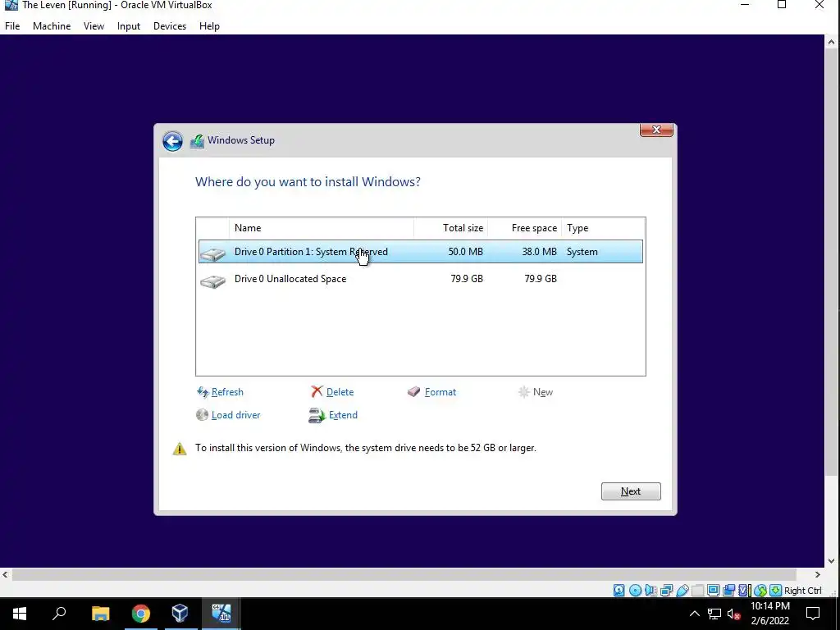This screenshot has width=840, height=630.
Task: Click the Delete link
Action: click(340, 392)
